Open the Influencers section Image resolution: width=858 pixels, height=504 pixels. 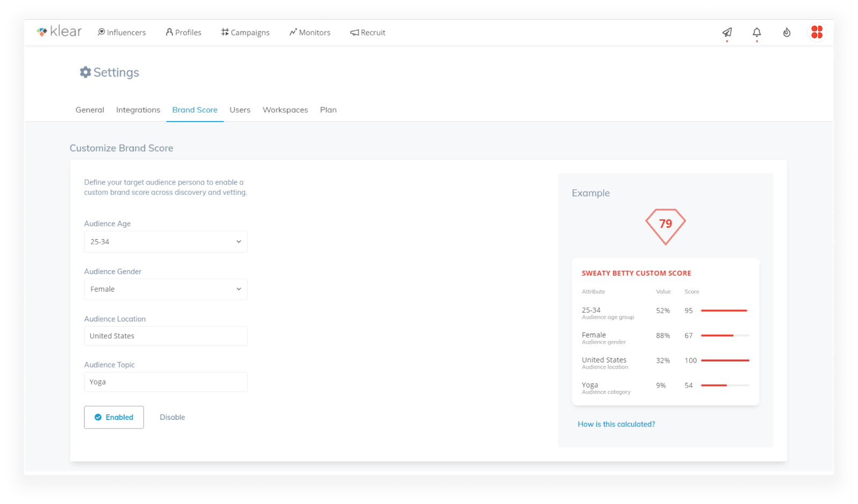point(122,32)
